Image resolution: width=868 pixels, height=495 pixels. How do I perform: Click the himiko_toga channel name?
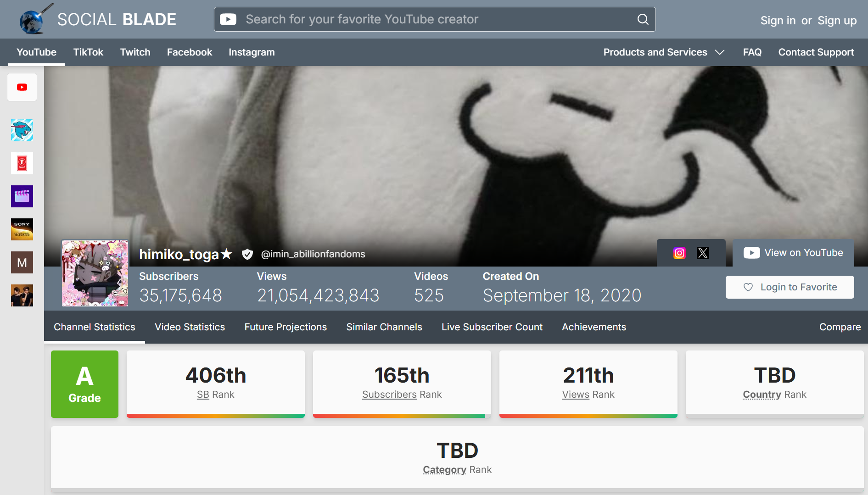click(x=185, y=254)
